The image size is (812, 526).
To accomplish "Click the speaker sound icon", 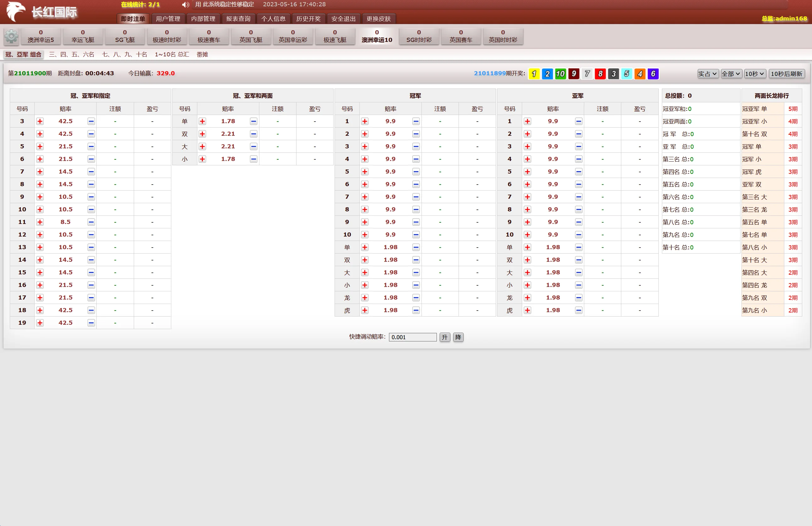I will tap(185, 5).
